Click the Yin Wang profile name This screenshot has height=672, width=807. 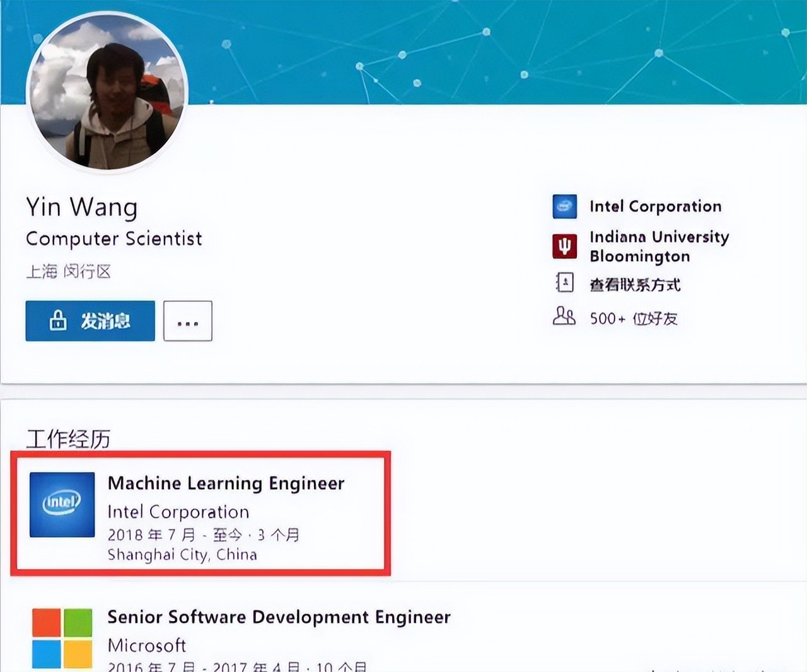82,207
